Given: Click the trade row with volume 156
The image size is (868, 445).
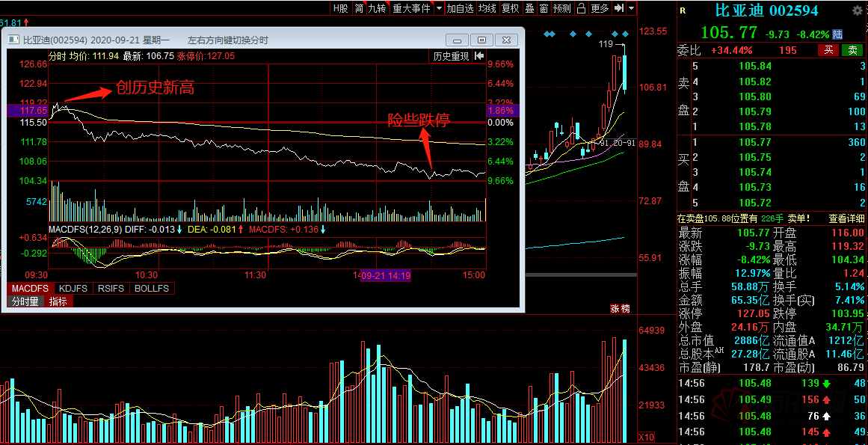Looking at the screenshot, I should coord(772,399).
